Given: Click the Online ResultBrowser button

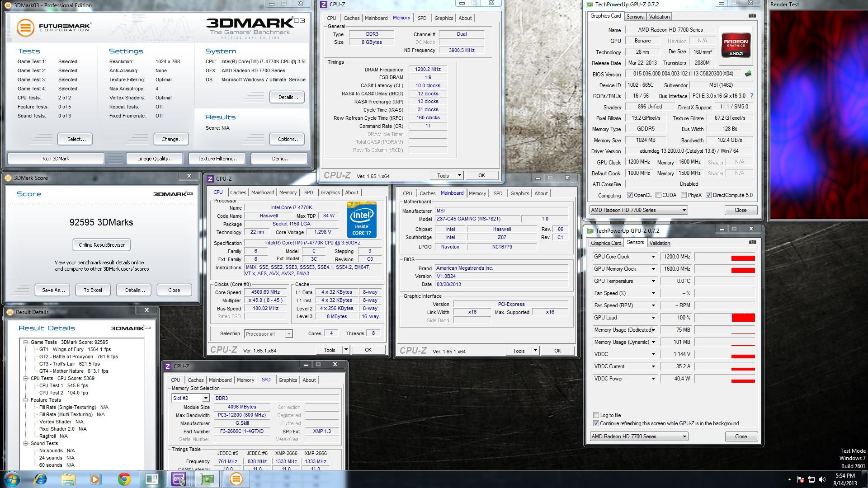Looking at the screenshot, I should click(x=102, y=245).
